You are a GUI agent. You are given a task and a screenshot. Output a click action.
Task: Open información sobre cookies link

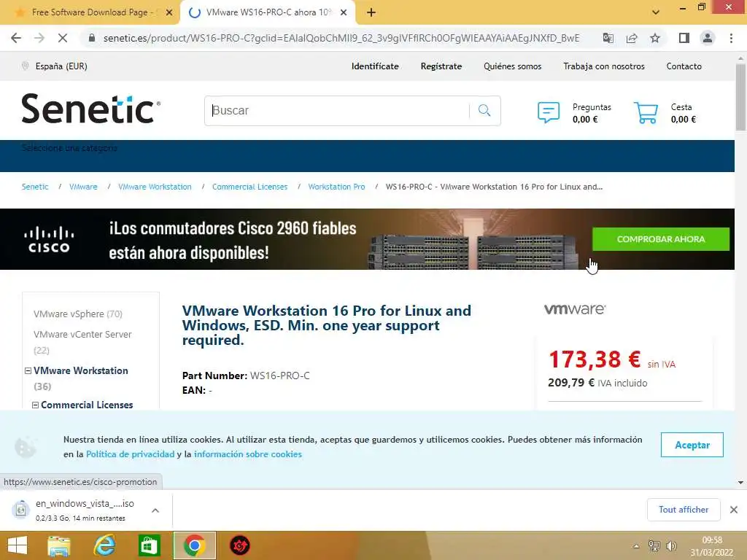[248, 454]
